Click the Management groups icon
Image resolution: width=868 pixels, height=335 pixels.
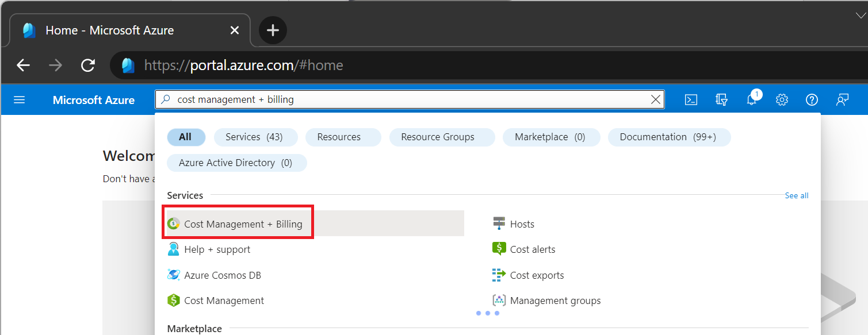tap(499, 300)
